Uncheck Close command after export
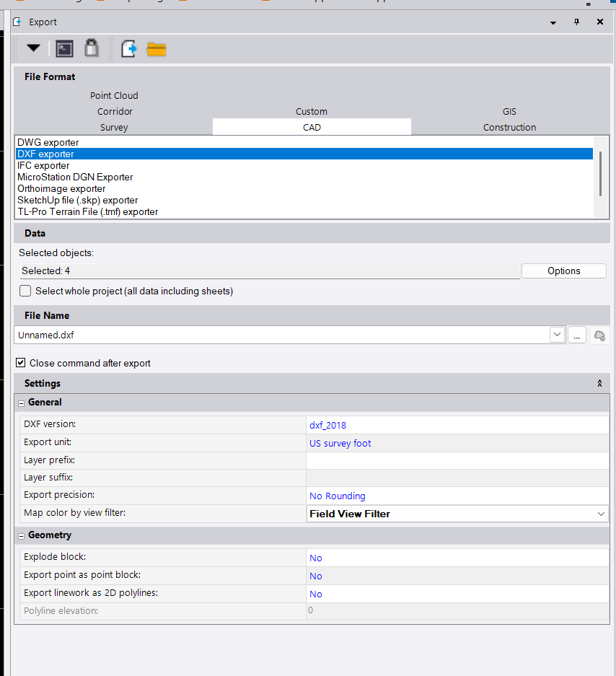Screen dimensions: 616x676 point(21,363)
